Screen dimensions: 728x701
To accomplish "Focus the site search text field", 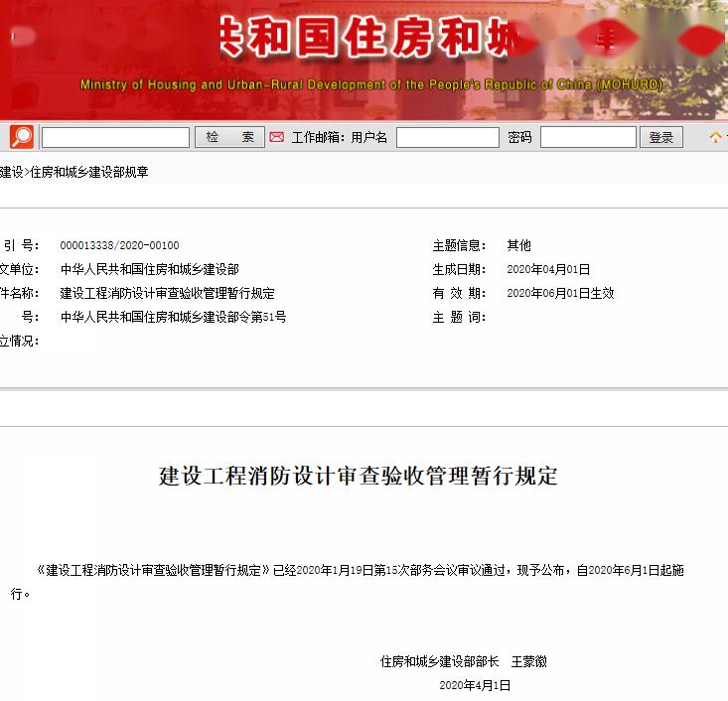I will pos(115,137).
